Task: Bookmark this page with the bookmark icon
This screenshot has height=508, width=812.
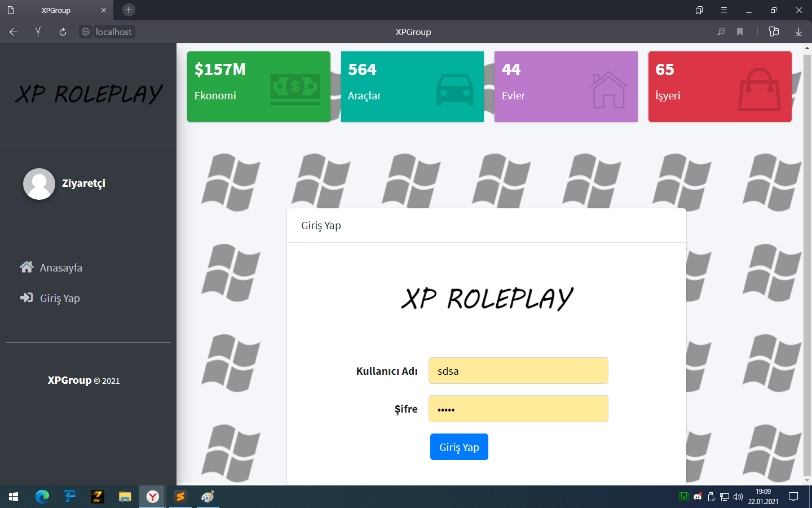Action: point(740,32)
